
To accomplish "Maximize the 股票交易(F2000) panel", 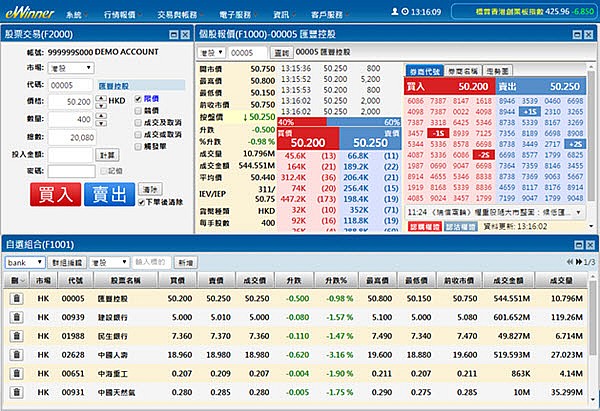I will tap(174, 35).
